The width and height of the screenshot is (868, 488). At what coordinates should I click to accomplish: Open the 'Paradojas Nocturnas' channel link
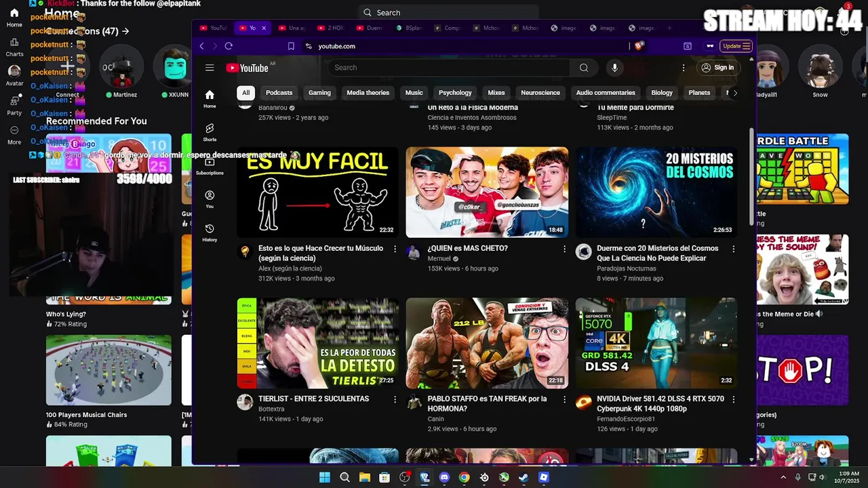(x=626, y=268)
